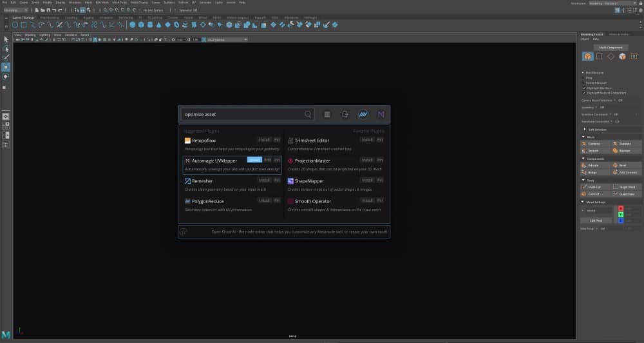Click the Quad Draw tool button
The height and width of the screenshot is (343, 644).
pos(626,194)
